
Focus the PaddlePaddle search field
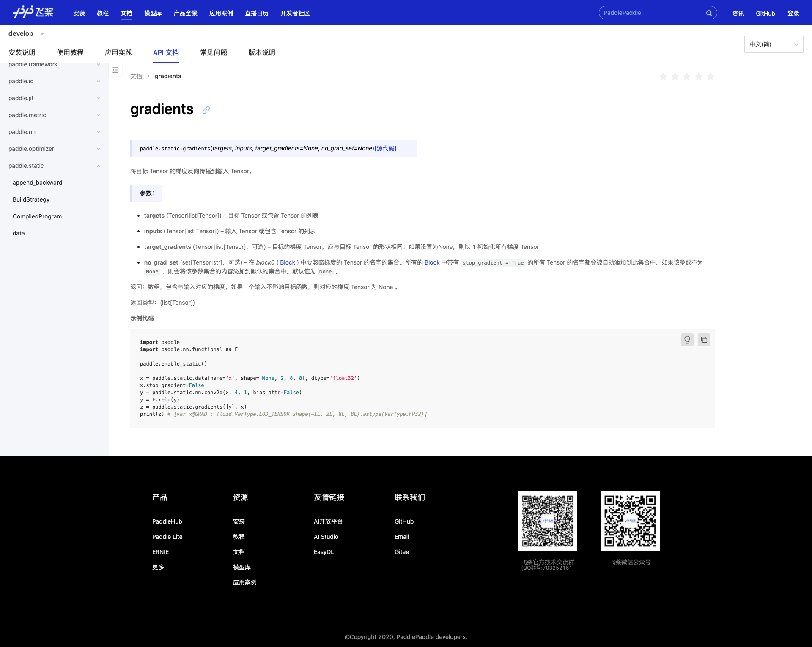(x=651, y=13)
